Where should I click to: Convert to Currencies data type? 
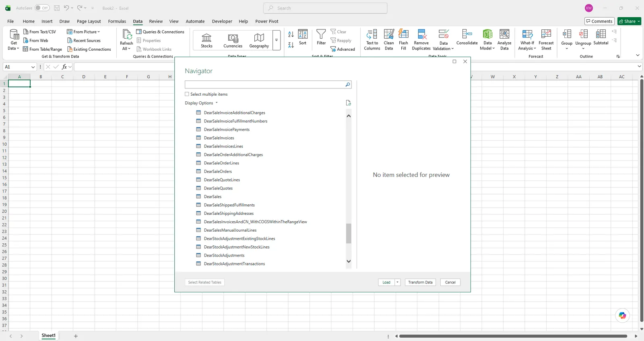tap(233, 41)
